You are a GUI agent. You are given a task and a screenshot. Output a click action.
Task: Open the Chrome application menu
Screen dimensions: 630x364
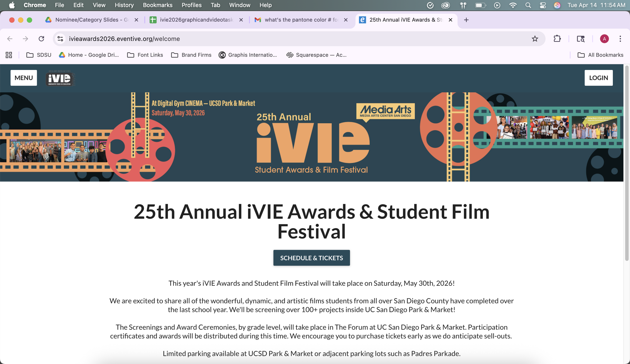(35, 5)
